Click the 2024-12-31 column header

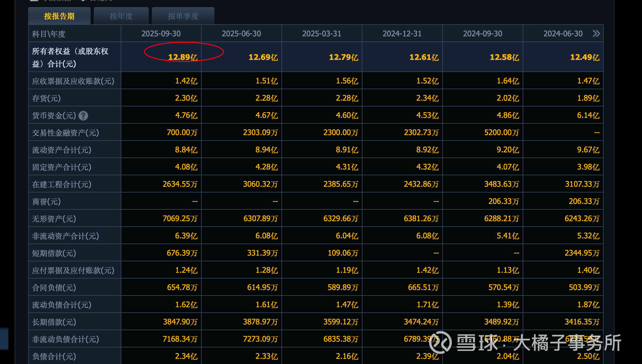pos(402,33)
